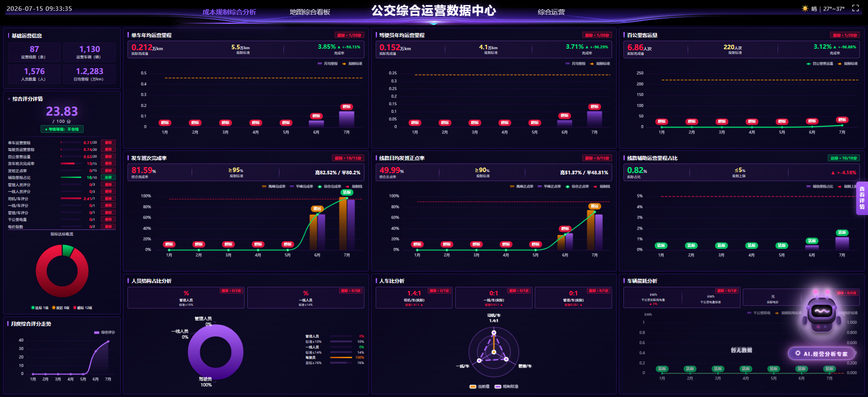Image resolution: width=868 pixels, height=397 pixels.
Task: Toggle 当前值 legend in radar chart
Action: click(480, 387)
